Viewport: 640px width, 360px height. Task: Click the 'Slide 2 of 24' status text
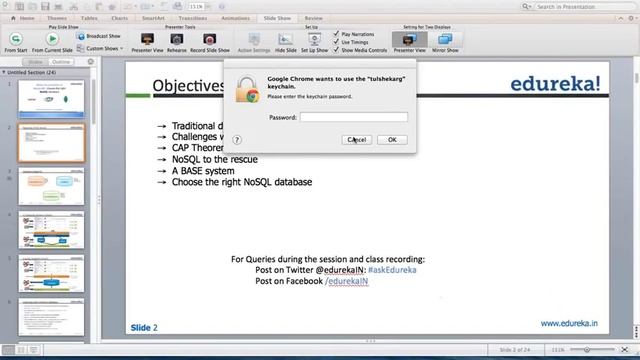pos(515,350)
